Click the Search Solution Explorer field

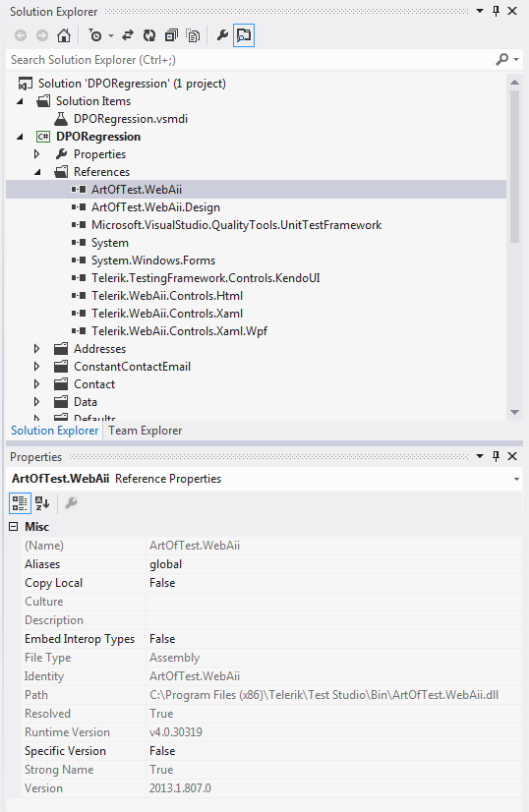251,60
